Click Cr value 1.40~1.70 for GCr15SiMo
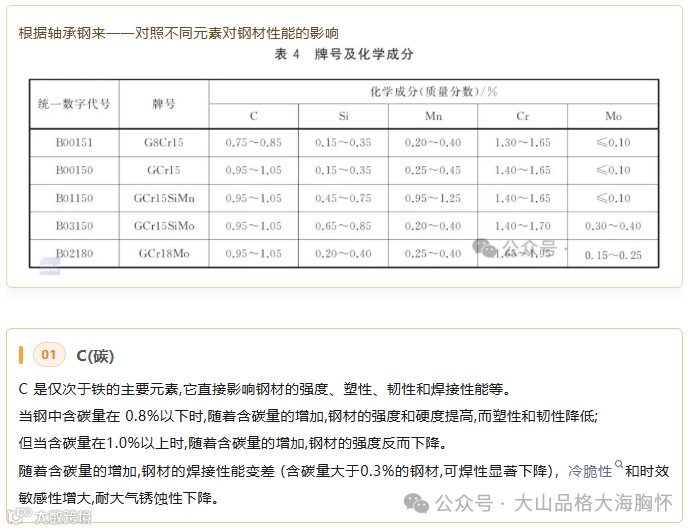This screenshot has height=531, width=695. pos(523,226)
